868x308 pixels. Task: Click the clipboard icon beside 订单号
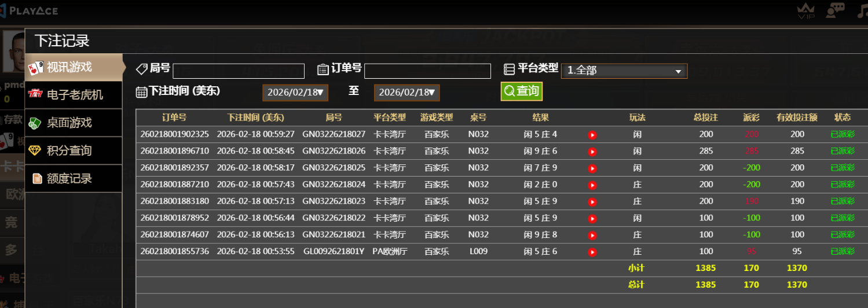coord(323,69)
